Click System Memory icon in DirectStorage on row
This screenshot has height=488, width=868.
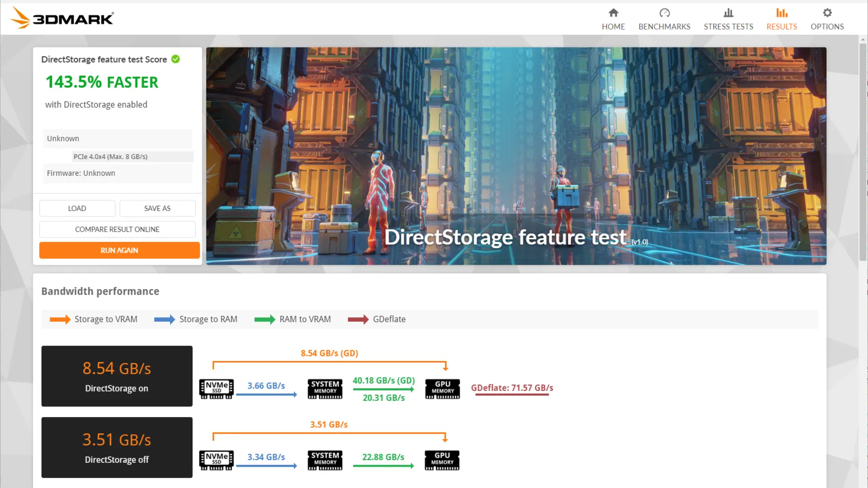[325, 389]
